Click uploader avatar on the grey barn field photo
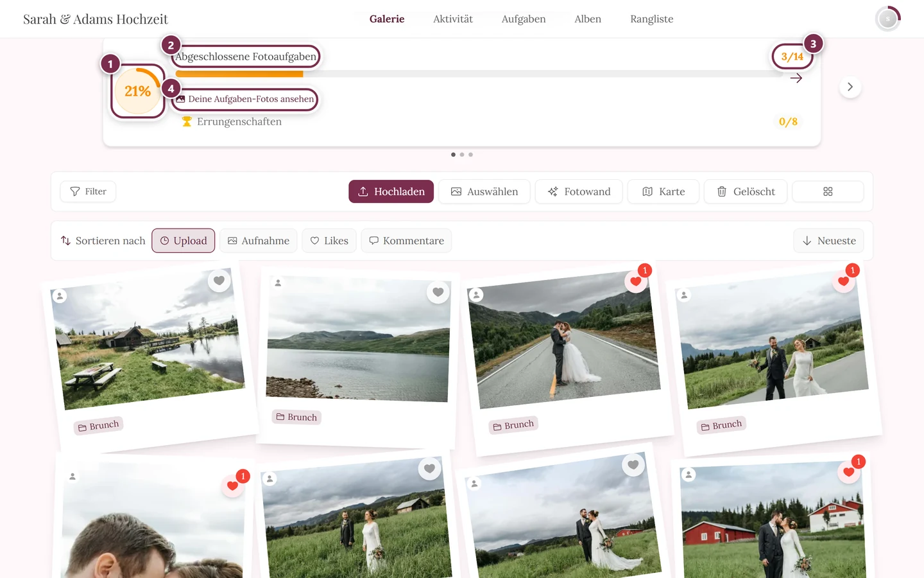This screenshot has height=578, width=924. (270, 478)
